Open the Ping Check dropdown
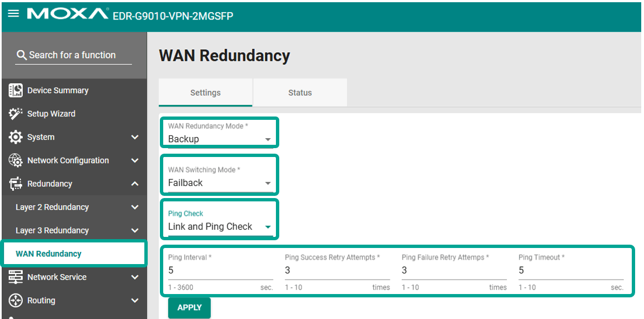The image size is (644, 319). pos(220,226)
